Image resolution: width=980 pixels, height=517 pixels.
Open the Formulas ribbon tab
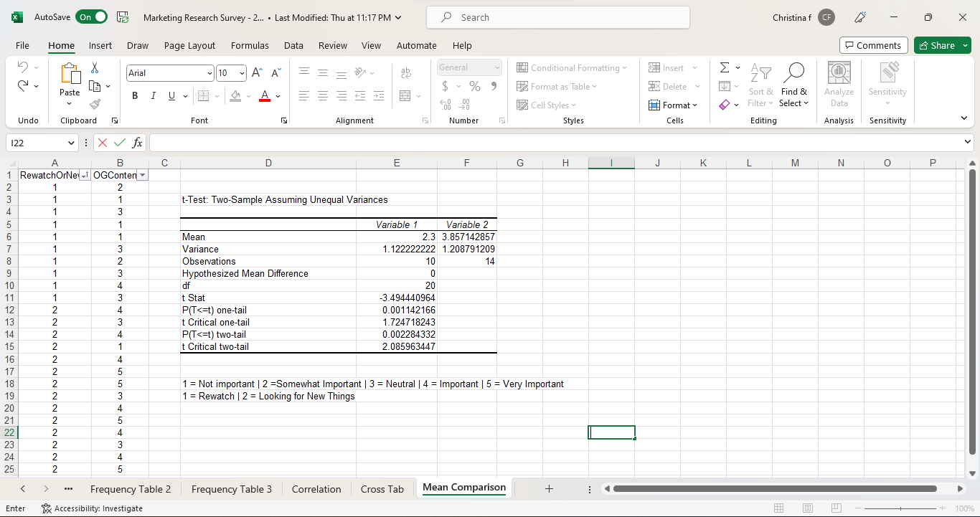tap(250, 45)
